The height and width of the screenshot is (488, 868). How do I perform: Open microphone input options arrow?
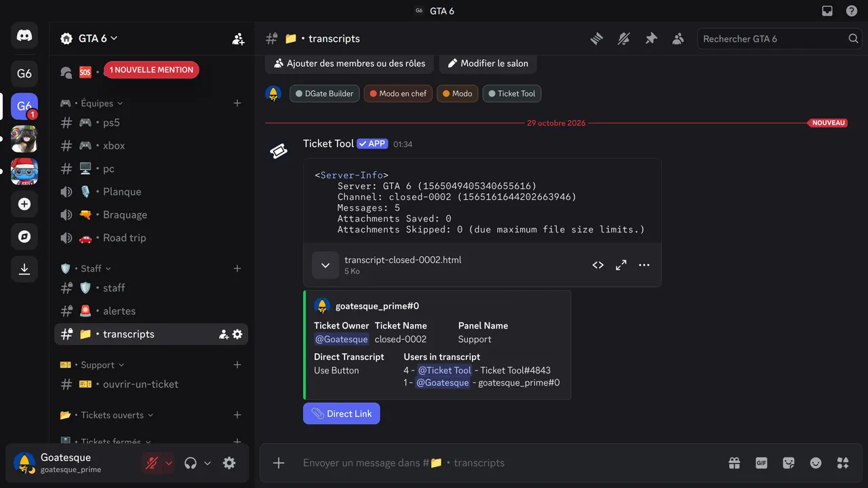169,463
